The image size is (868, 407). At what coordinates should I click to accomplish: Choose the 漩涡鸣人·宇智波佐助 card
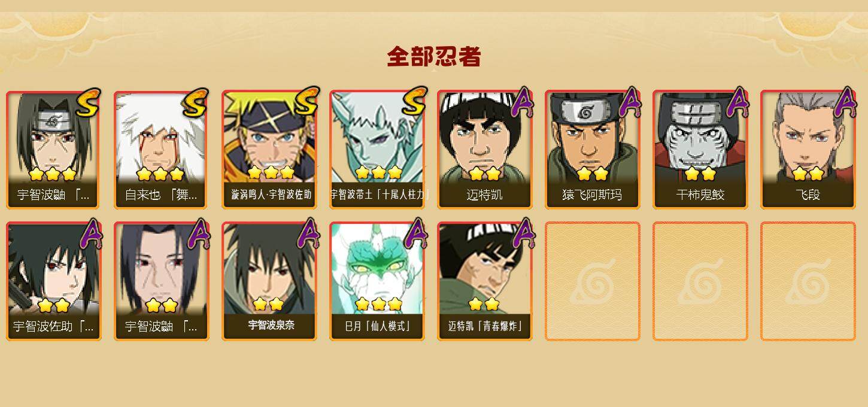coord(269,150)
